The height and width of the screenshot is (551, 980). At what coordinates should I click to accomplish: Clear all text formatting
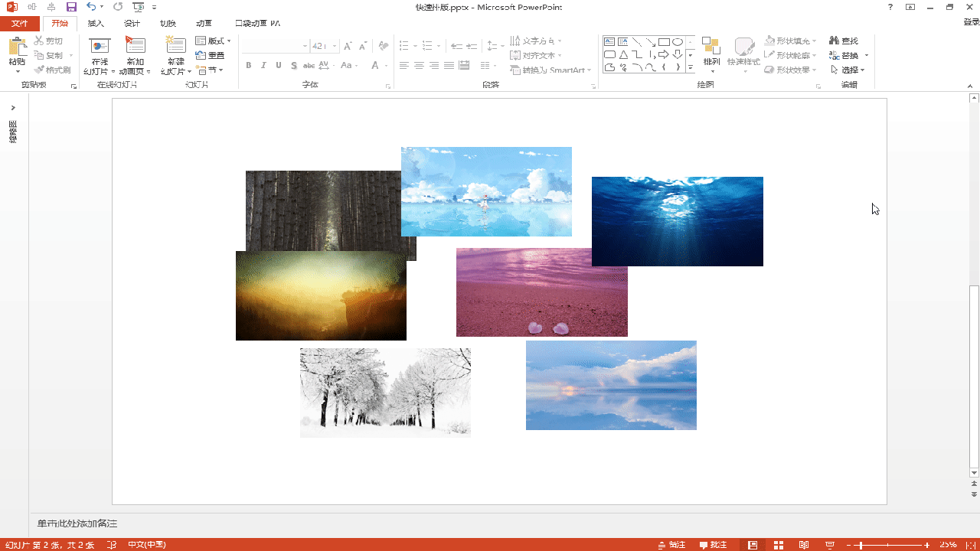coord(384,46)
